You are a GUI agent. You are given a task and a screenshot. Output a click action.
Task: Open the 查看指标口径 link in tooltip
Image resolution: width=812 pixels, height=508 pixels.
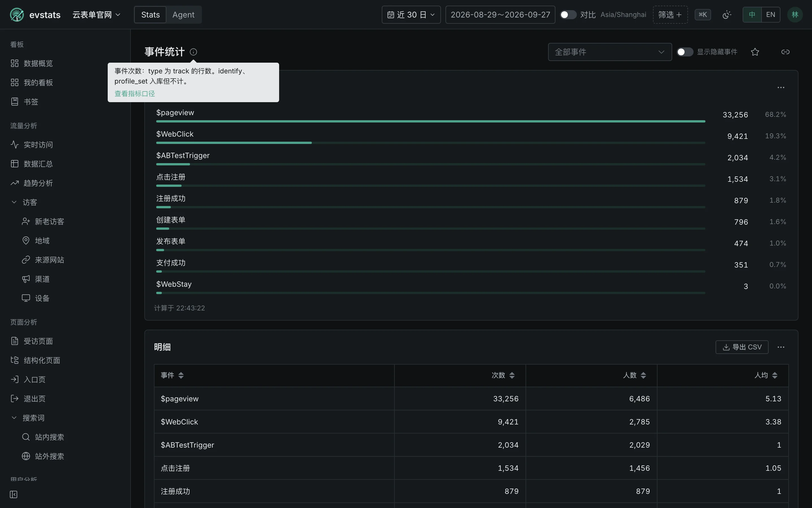click(134, 93)
